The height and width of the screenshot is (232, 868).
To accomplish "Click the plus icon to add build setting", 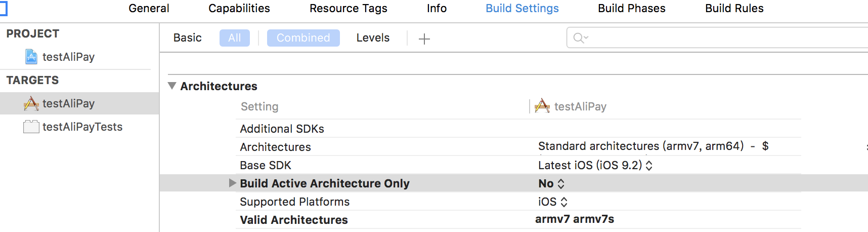I will [424, 38].
